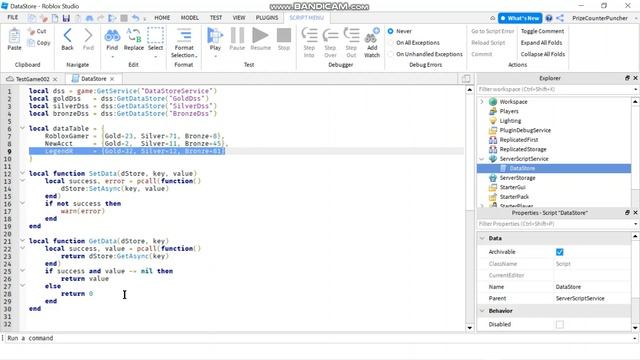Select the On Unhandled Exceptions radio button
The height and width of the screenshot is (360, 640).
[391, 54]
